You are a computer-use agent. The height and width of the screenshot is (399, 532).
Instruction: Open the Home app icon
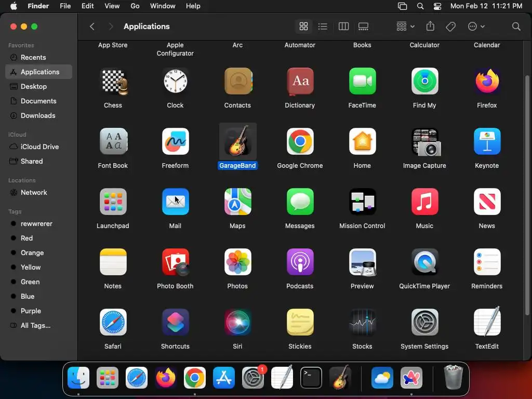click(x=362, y=141)
